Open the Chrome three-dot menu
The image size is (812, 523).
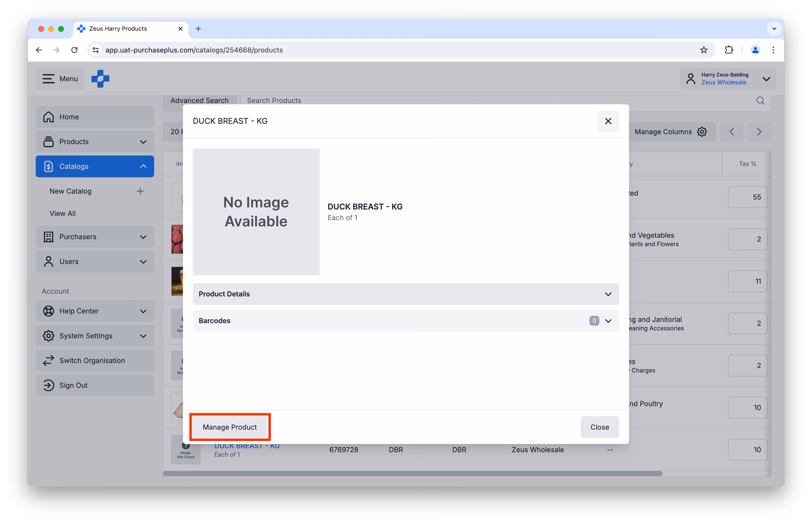pyautogui.click(x=773, y=50)
